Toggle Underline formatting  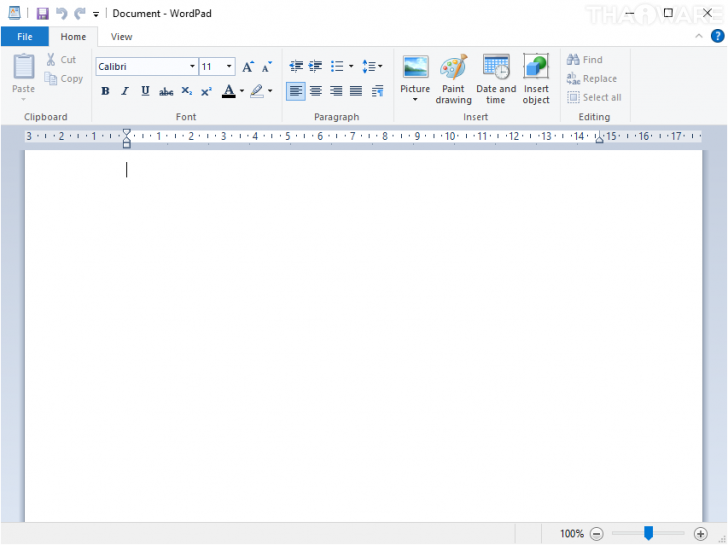145,91
